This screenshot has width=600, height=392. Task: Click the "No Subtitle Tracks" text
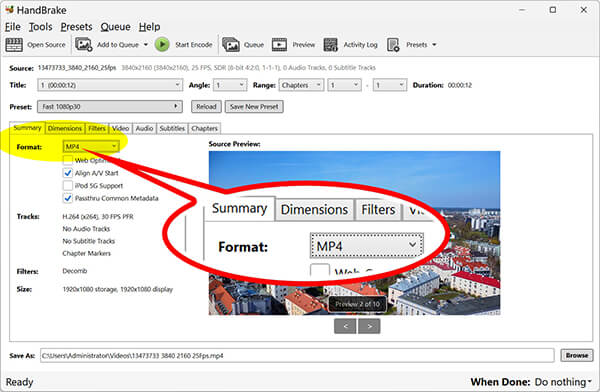89,241
